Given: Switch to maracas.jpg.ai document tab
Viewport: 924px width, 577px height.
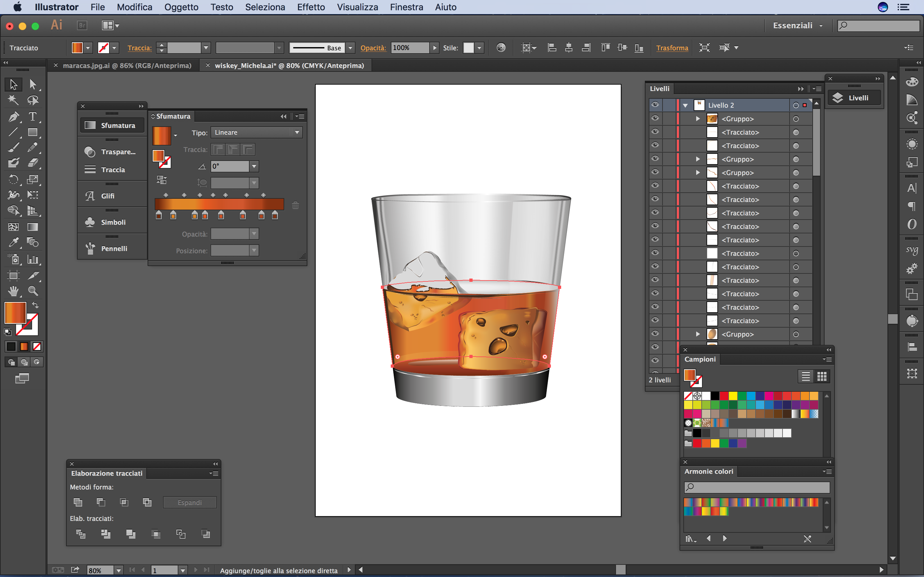Looking at the screenshot, I should click(127, 65).
